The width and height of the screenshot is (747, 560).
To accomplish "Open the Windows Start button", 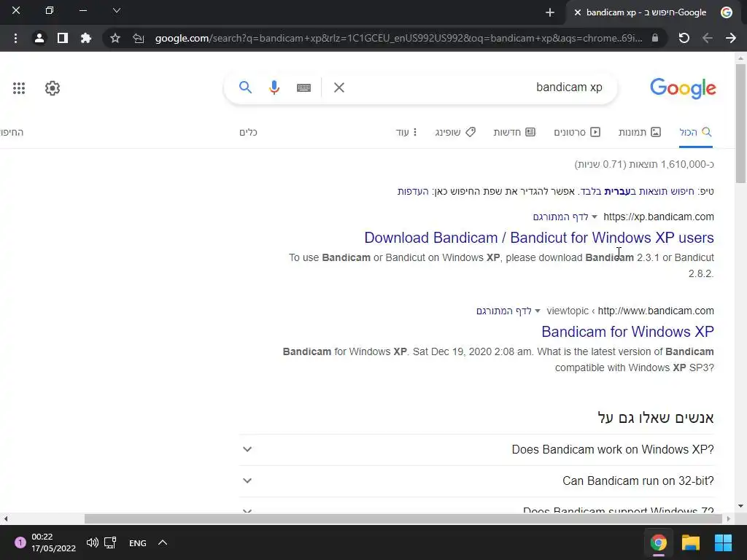I will click(723, 542).
